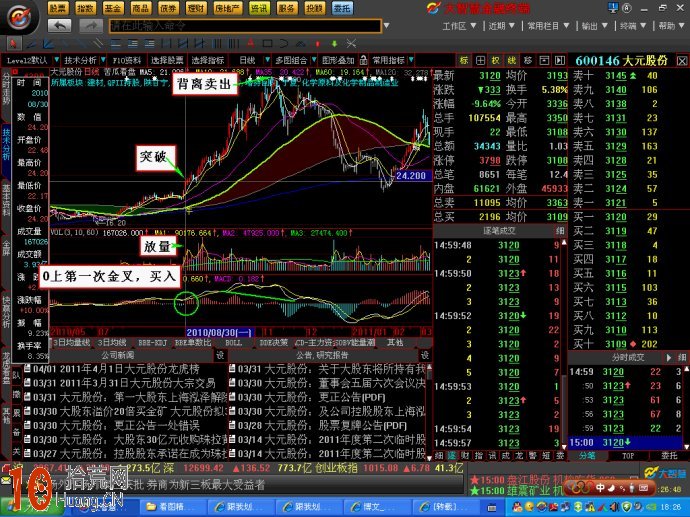Open the 终端 dropdown menu
The height and width of the screenshot is (517, 690).
[633, 26]
